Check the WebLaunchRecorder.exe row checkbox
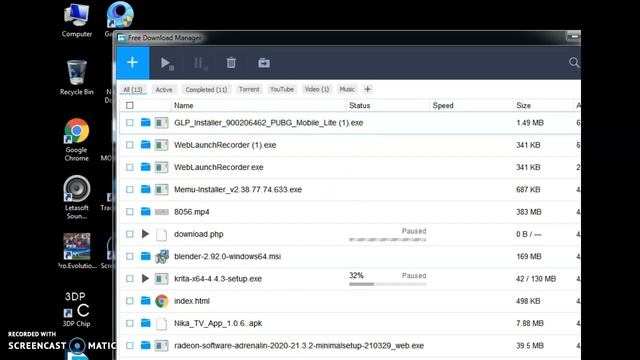Image resolution: width=640 pixels, height=360 pixels. pos(130,167)
